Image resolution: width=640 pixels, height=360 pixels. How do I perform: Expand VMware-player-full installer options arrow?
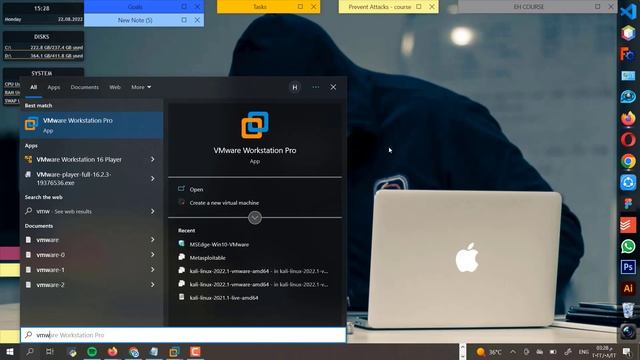[153, 179]
